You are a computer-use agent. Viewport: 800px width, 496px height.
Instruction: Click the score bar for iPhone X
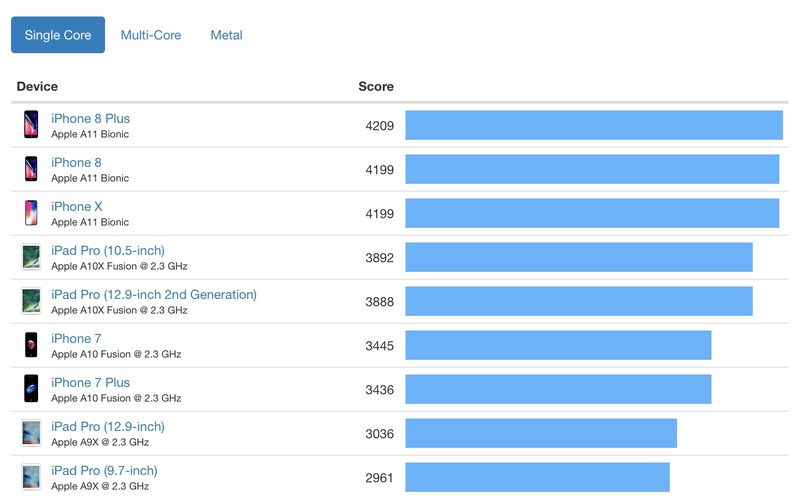click(x=592, y=213)
